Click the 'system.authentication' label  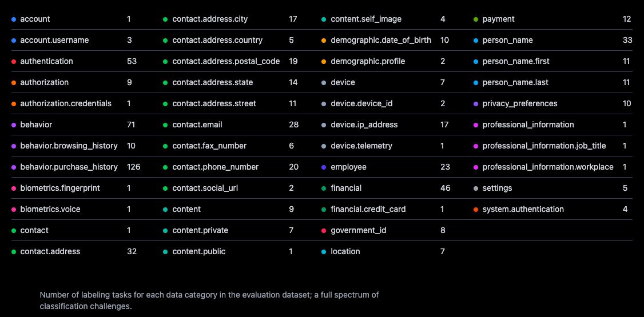point(523,209)
